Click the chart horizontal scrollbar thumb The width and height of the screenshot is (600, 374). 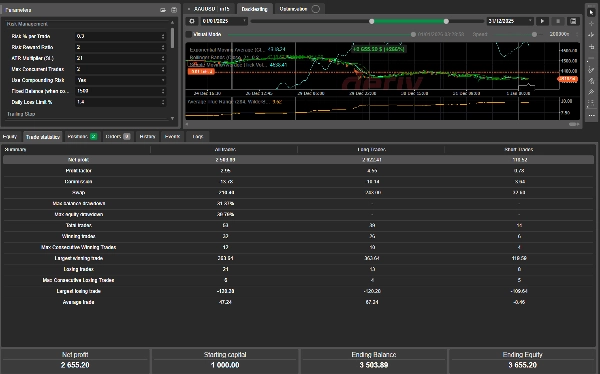click(573, 124)
